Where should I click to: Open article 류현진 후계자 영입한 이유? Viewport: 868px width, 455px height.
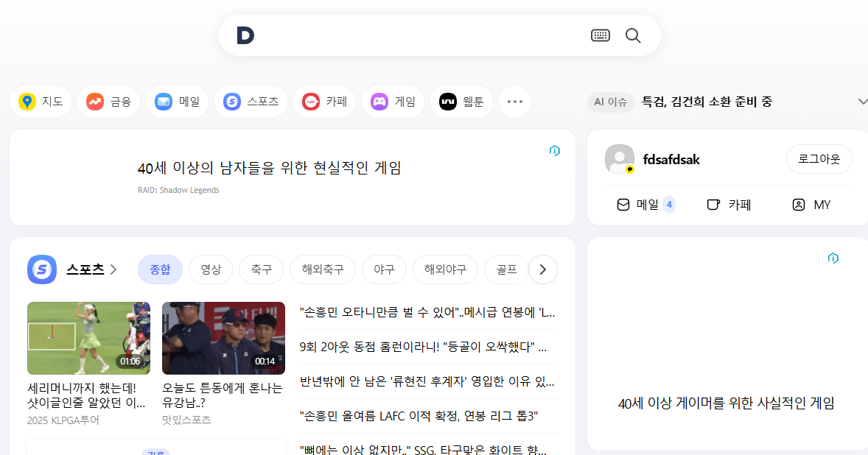427,381
